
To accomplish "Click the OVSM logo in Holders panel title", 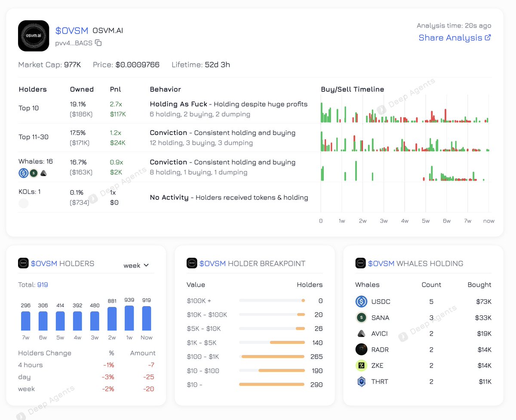I will tap(23, 264).
